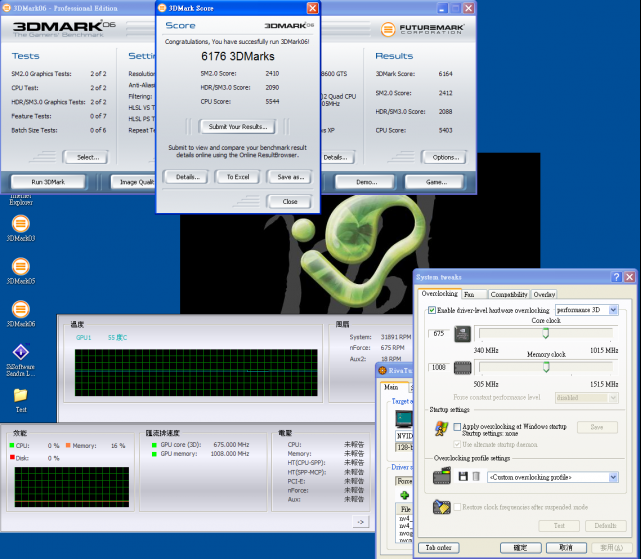Click the CPU usage performance graph
This screenshot has width=641, height=559.
coord(72,487)
